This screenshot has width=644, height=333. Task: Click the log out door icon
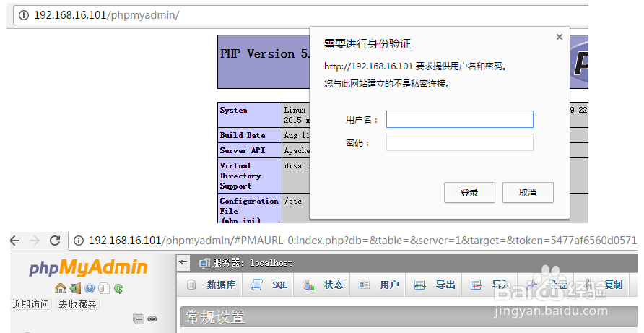click(x=75, y=289)
